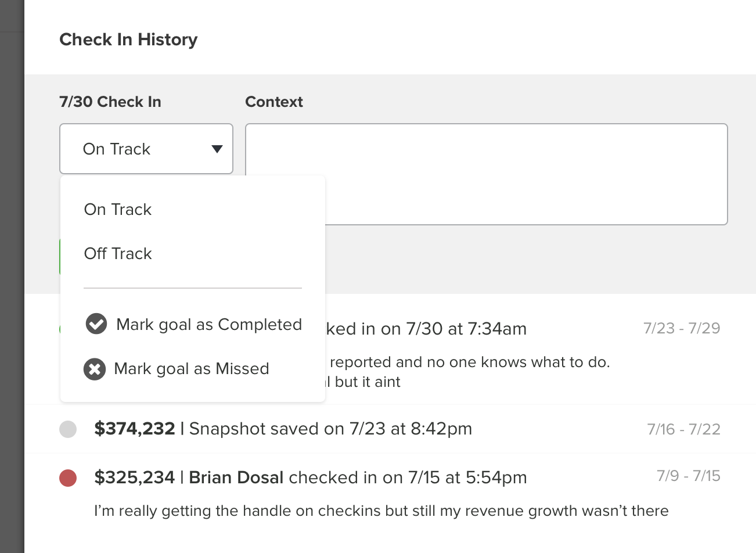Image resolution: width=756 pixels, height=553 pixels.
Task: Select Mark goal as Missed option
Action: [192, 369]
